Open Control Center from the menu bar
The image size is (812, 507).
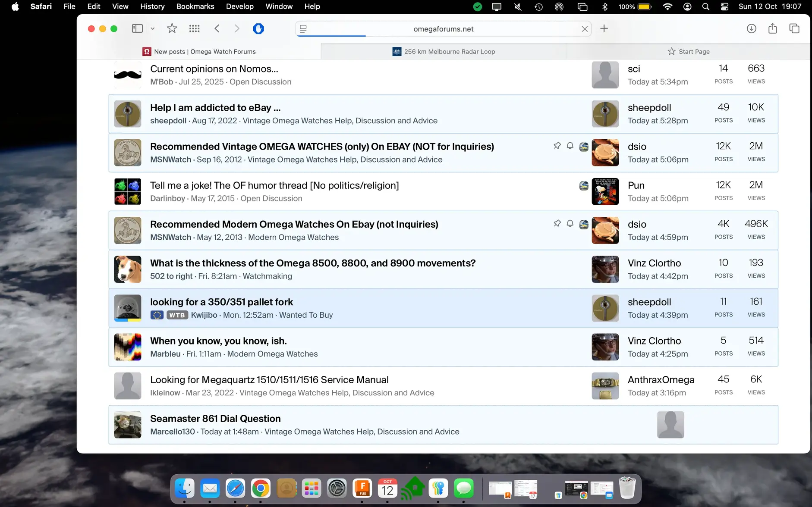[x=724, y=6]
